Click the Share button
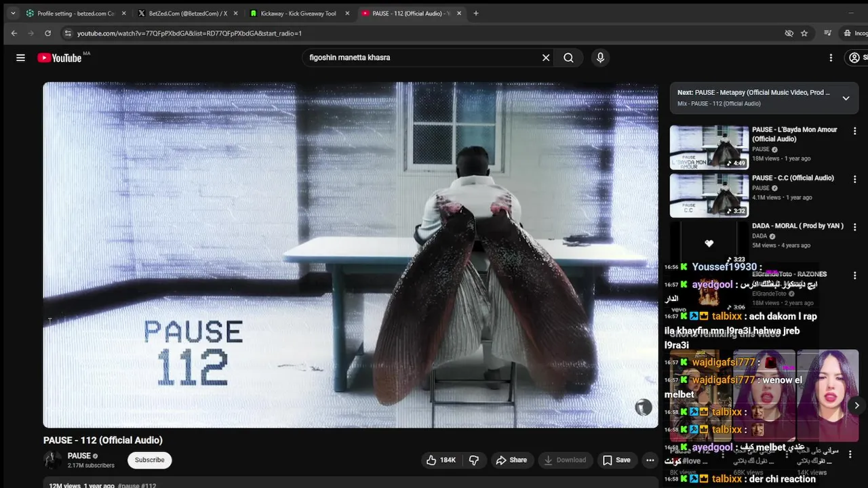 point(511,460)
